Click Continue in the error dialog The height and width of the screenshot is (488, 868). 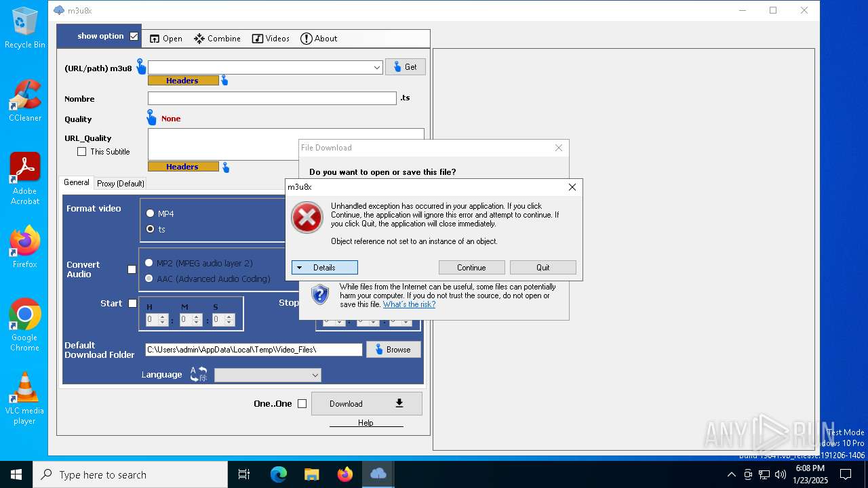coord(472,268)
